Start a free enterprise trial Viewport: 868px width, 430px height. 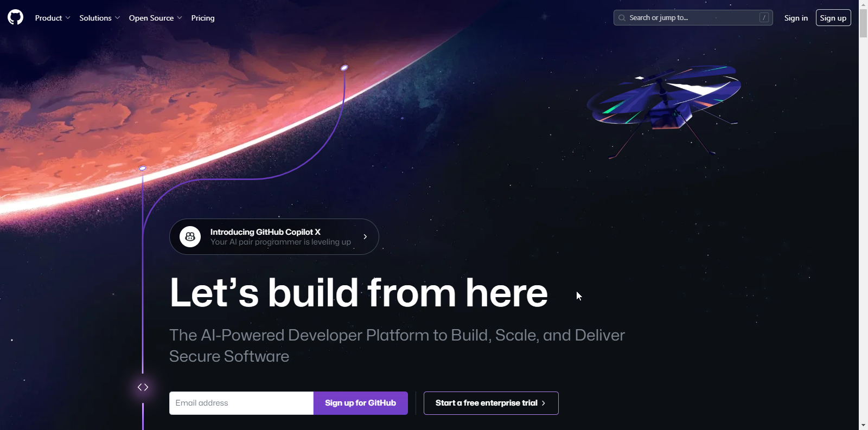[491, 403]
